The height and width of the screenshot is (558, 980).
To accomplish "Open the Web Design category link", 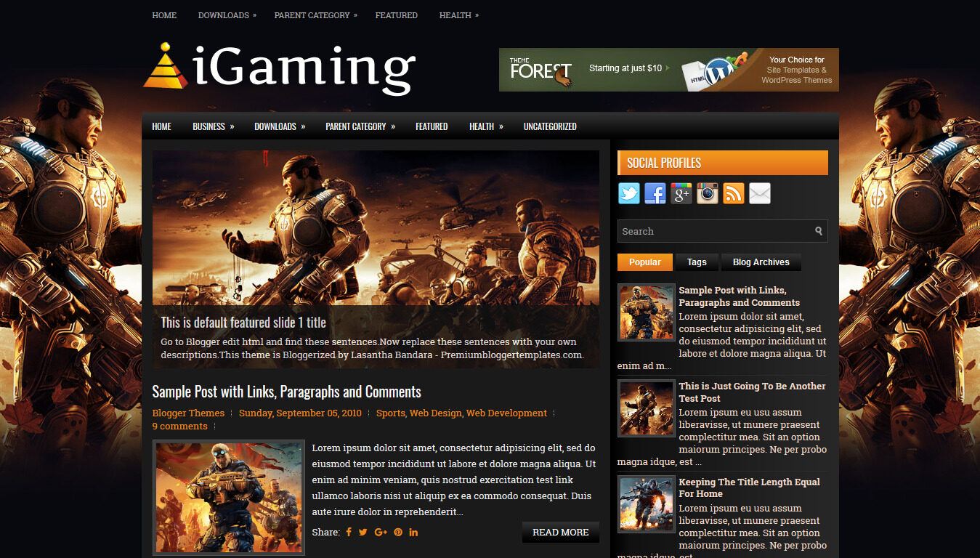I will pyautogui.click(x=435, y=413).
